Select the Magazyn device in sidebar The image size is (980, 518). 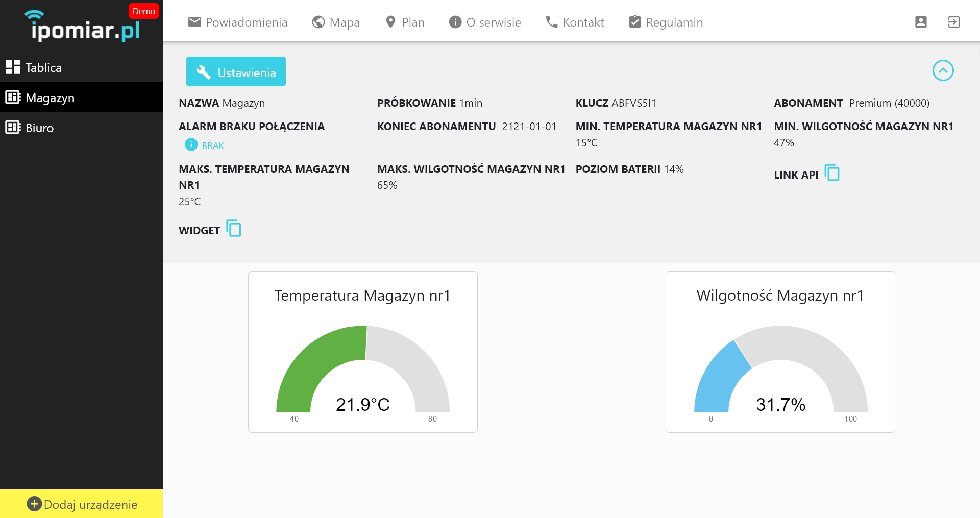point(82,97)
